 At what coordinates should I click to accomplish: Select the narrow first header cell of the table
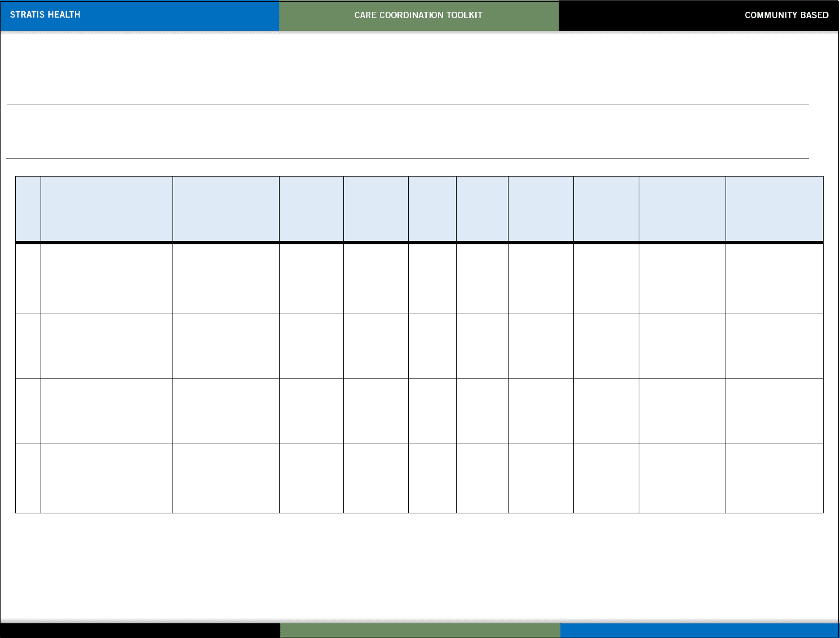pyautogui.click(x=26, y=208)
